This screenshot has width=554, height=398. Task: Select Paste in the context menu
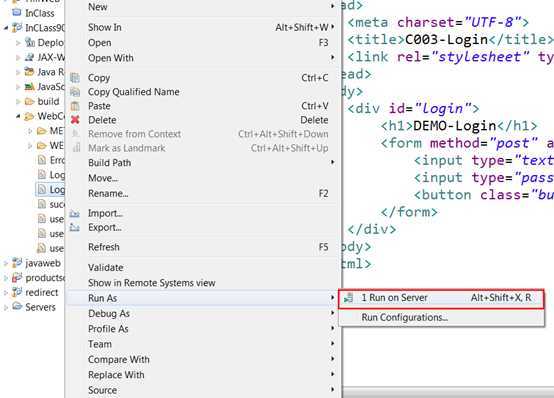pos(203,106)
